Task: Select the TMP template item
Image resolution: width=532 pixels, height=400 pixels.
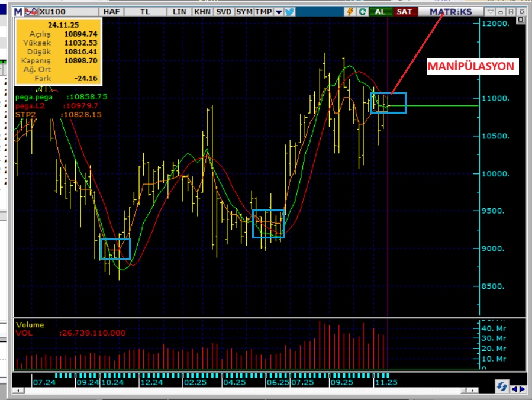Action: coord(264,12)
